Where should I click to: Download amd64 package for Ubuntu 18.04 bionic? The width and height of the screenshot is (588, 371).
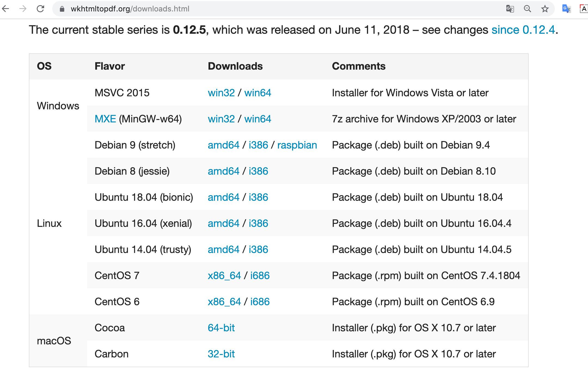coord(223,197)
